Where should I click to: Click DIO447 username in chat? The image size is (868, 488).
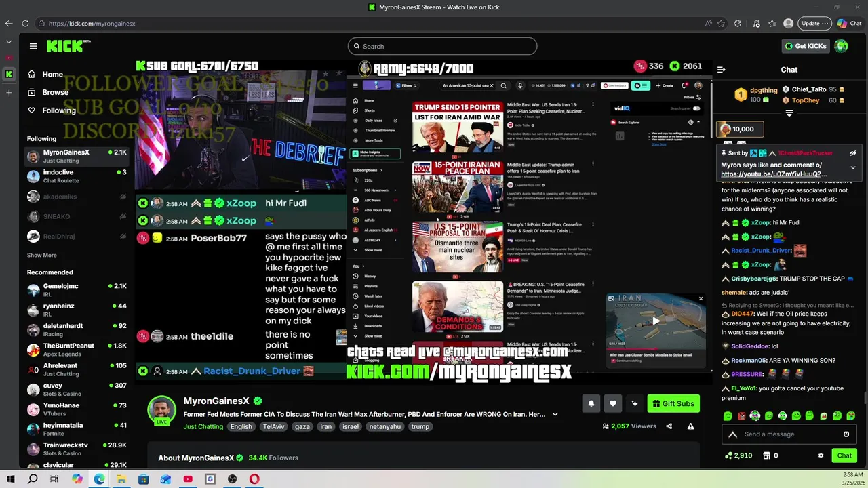point(743,314)
